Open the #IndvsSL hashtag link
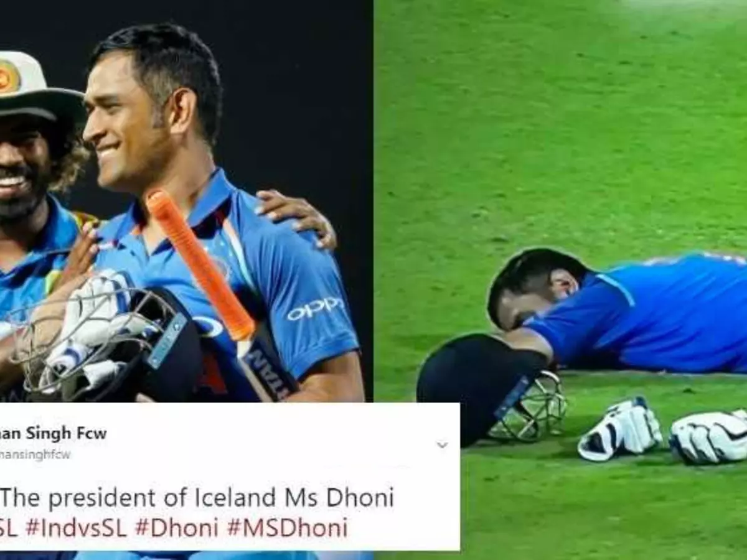The image size is (747, 560). point(76,528)
